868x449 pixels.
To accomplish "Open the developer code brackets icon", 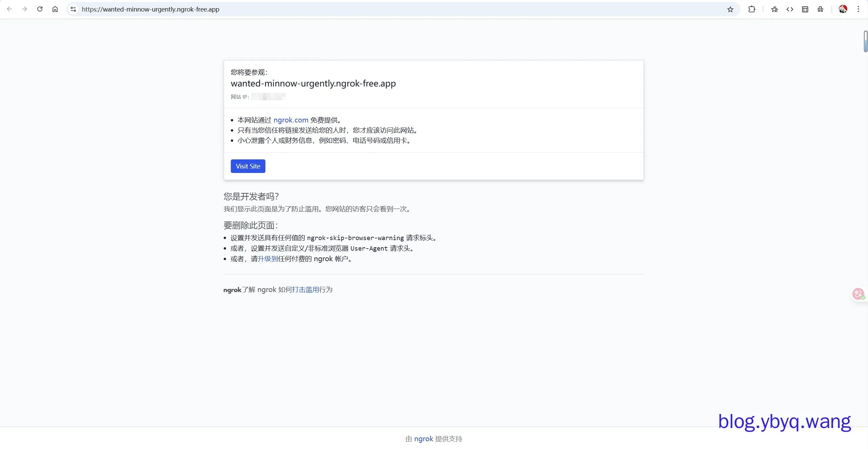I will click(x=790, y=9).
